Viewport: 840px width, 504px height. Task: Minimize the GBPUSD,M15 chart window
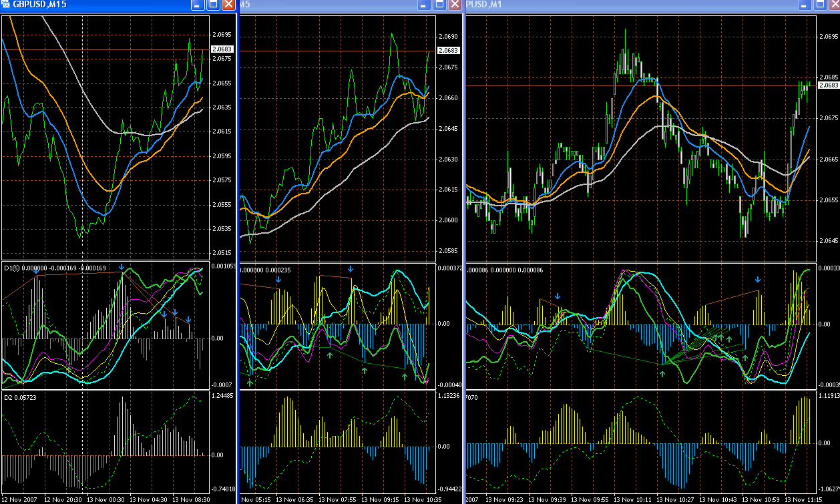(198, 4)
